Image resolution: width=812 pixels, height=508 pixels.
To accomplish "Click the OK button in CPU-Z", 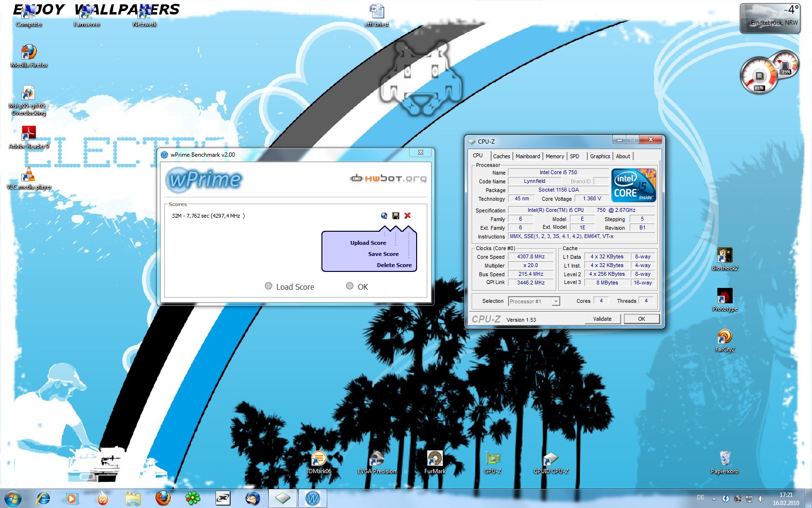I will (x=641, y=319).
